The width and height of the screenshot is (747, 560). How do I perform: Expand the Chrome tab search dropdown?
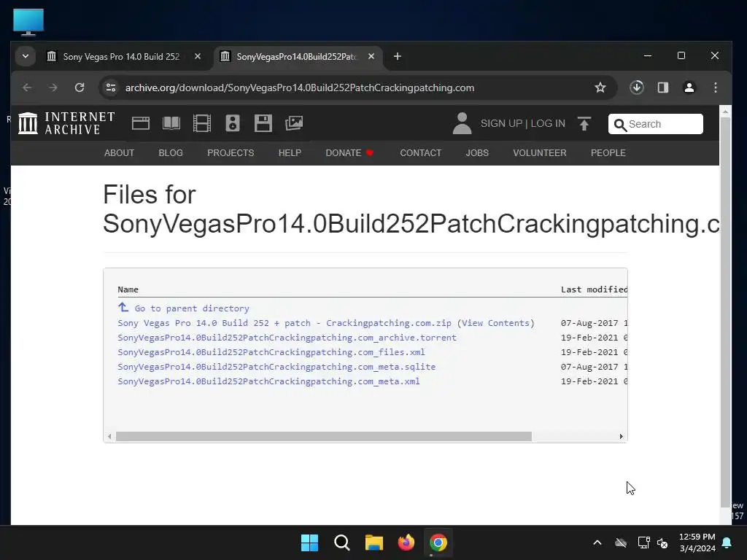tap(26, 57)
